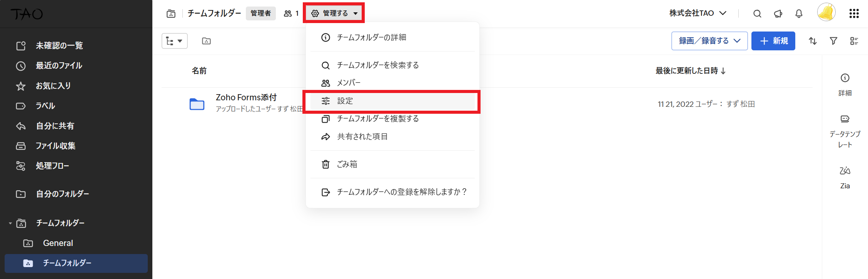Image resolution: width=868 pixels, height=279 pixels.
Task: Open the Zia assistant panel
Action: 845,177
